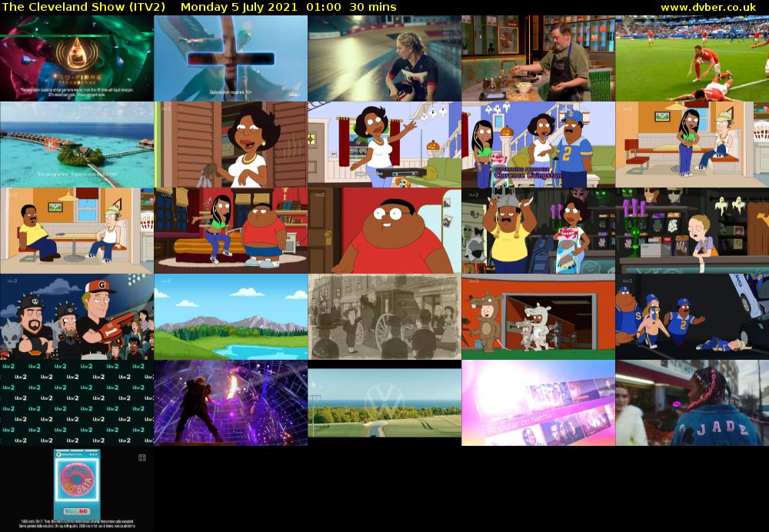The image size is (769, 532).
Task: Select Roberta and Cleveland Jr. bedroom frame
Action: [x=231, y=231]
